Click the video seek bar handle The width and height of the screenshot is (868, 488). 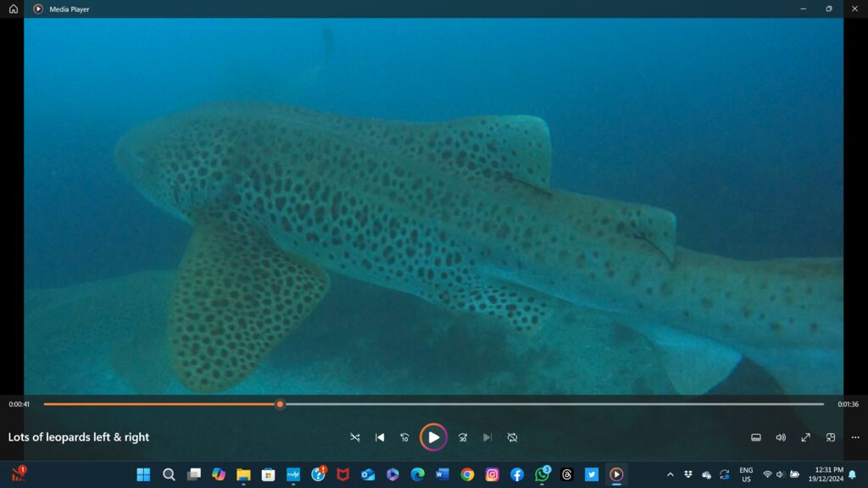coord(280,404)
